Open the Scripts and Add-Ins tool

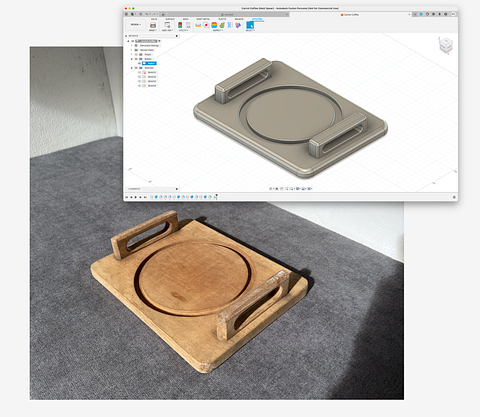point(167,25)
